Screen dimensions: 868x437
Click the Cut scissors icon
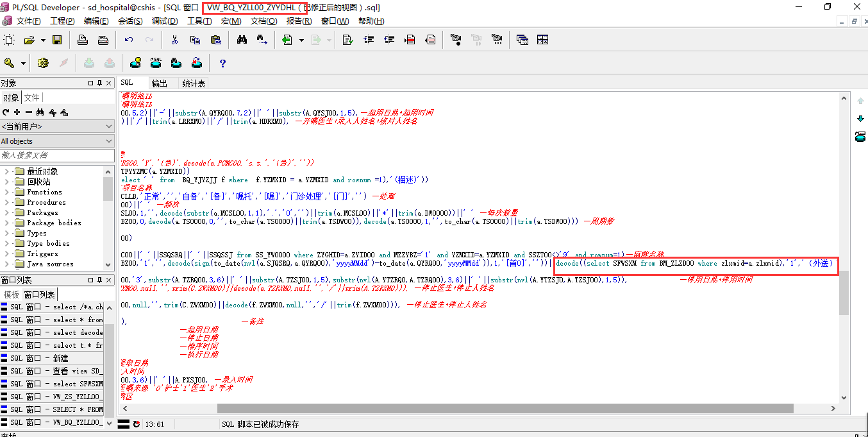click(174, 40)
